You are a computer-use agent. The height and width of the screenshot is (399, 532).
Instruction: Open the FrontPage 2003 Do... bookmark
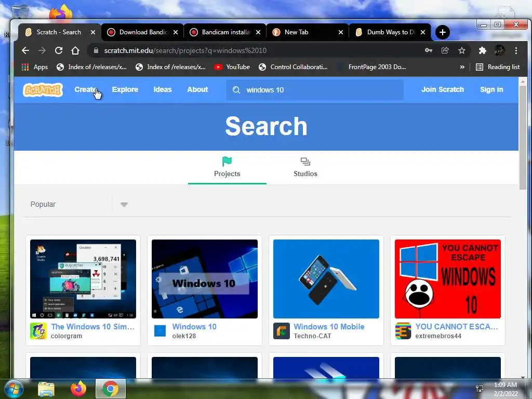[371, 67]
